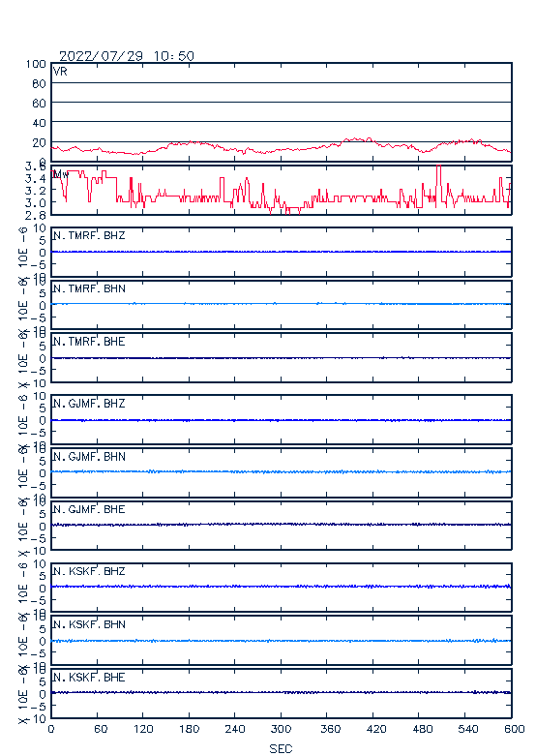536x756 pixels.
Task: Click the 100 label on VR axis
Action: (x=36, y=64)
